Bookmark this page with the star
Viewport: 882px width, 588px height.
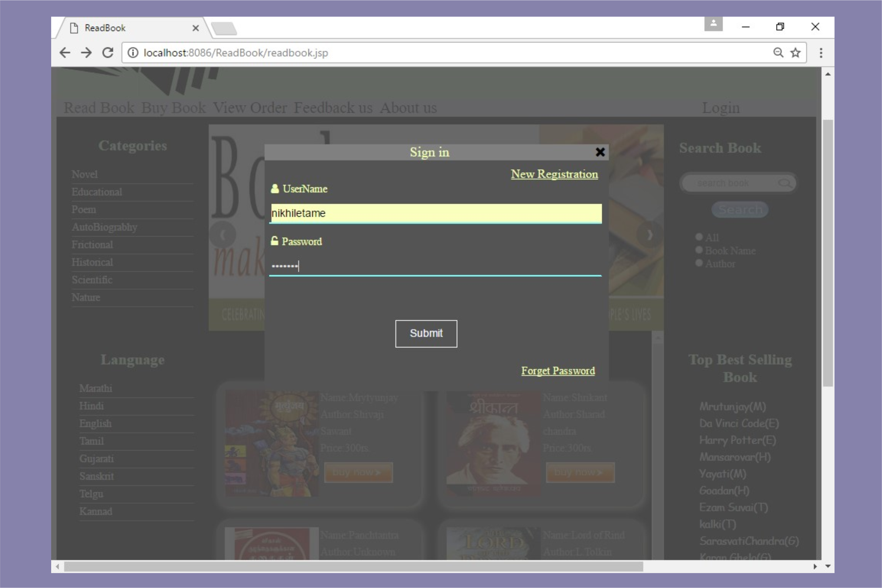(x=795, y=53)
